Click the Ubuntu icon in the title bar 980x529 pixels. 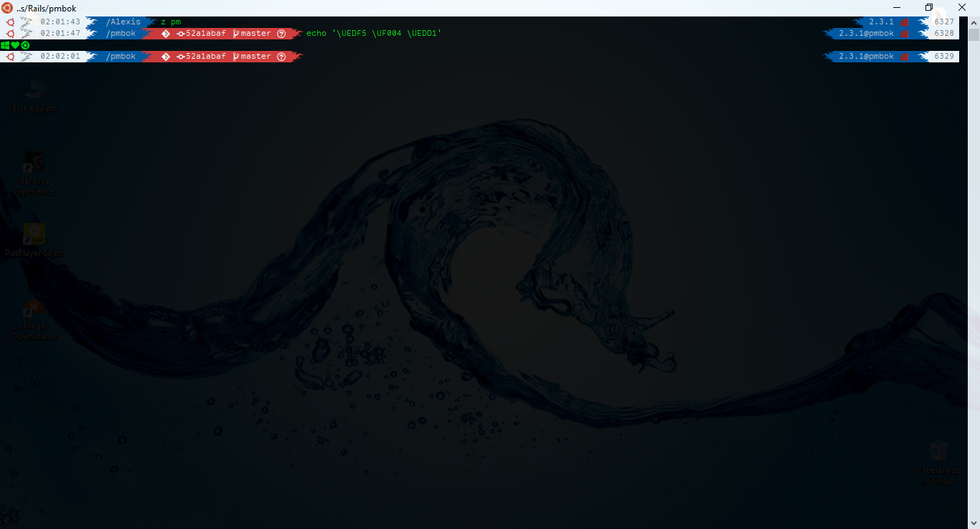click(6, 8)
